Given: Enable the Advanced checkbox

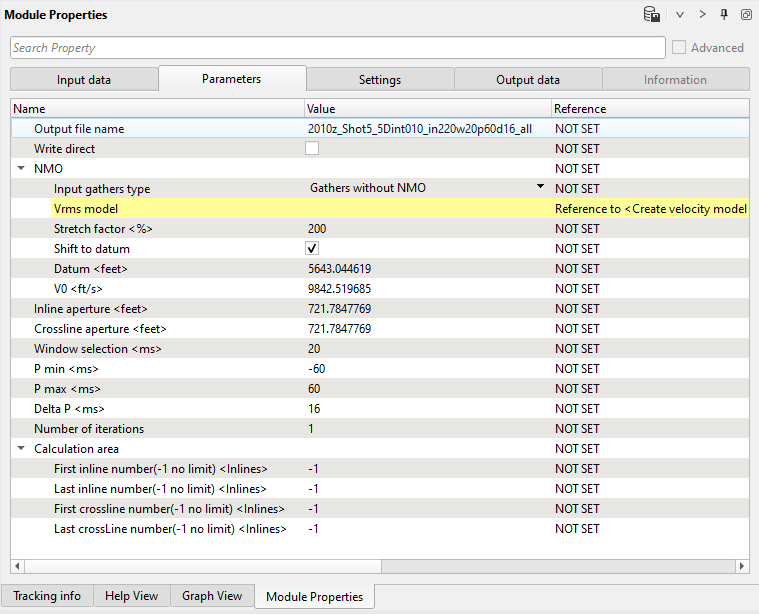Looking at the screenshot, I should [x=679, y=47].
